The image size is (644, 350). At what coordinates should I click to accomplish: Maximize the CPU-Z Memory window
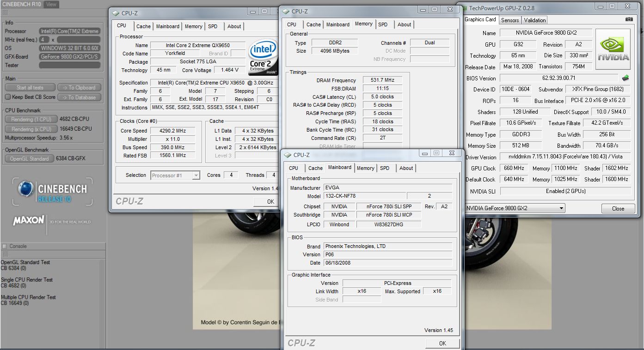pyautogui.click(x=435, y=9)
